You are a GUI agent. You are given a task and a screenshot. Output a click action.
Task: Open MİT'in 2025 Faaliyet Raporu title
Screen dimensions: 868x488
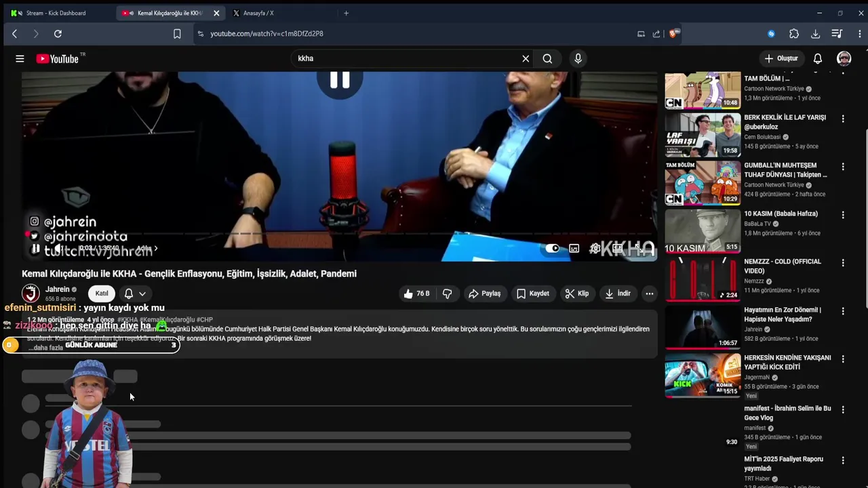point(783,464)
